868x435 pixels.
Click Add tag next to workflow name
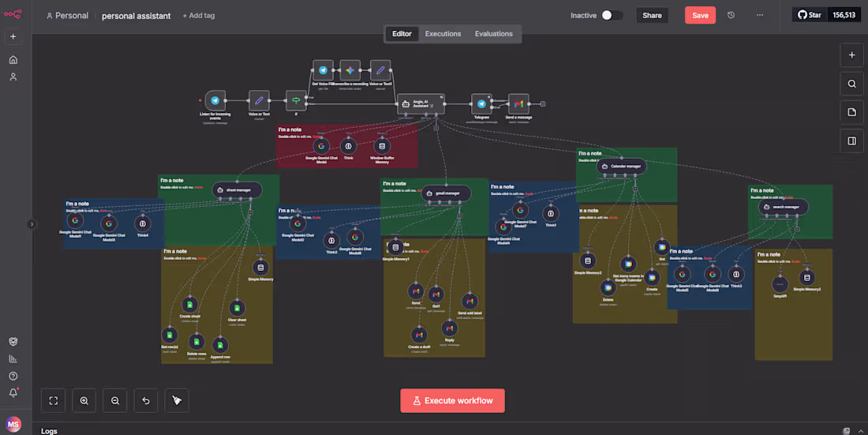point(199,16)
